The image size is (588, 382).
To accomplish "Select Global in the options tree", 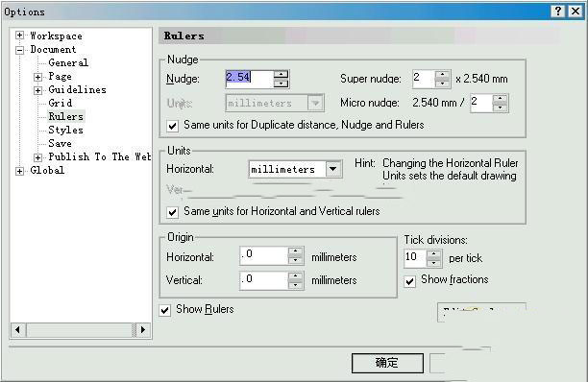I will pyautogui.click(x=47, y=171).
